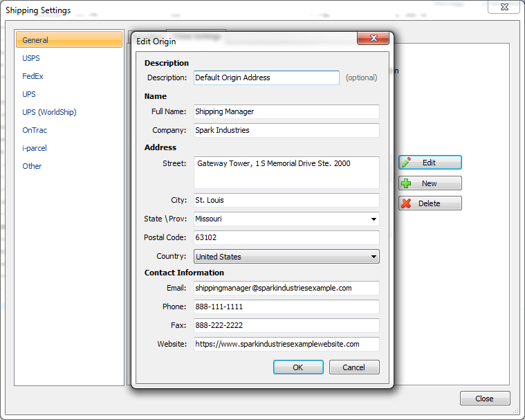Click the Company field containing Spark Industries
This screenshot has width=525, height=420.
(x=286, y=130)
